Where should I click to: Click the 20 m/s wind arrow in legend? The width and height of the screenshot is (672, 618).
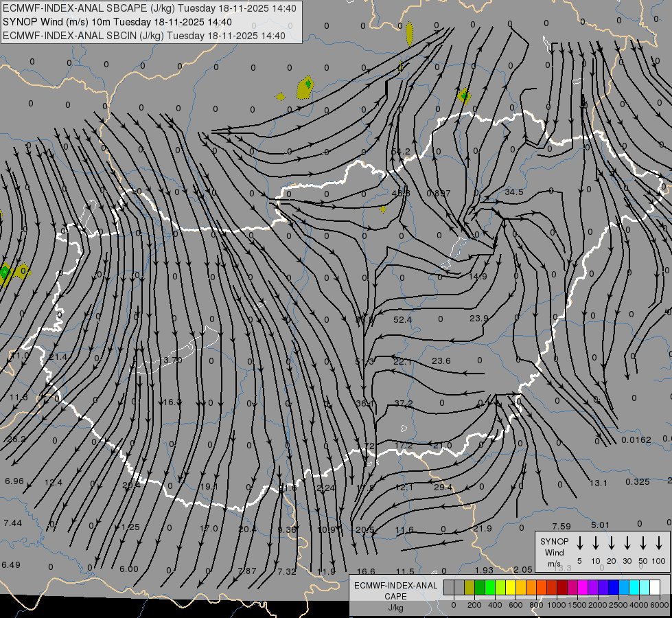click(x=612, y=543)
